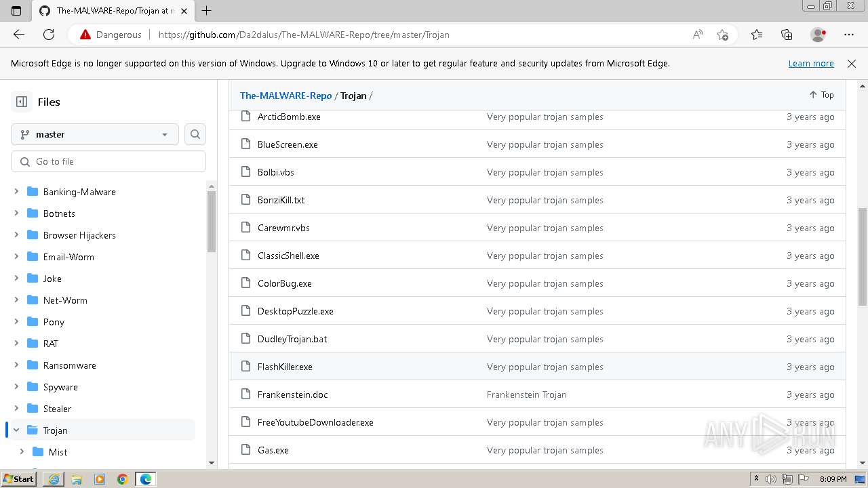Image resolution: width=868 pixels, height=488 pixels.
Task: Click the page vertical scrollbar thumb
Action: (863, 256)
